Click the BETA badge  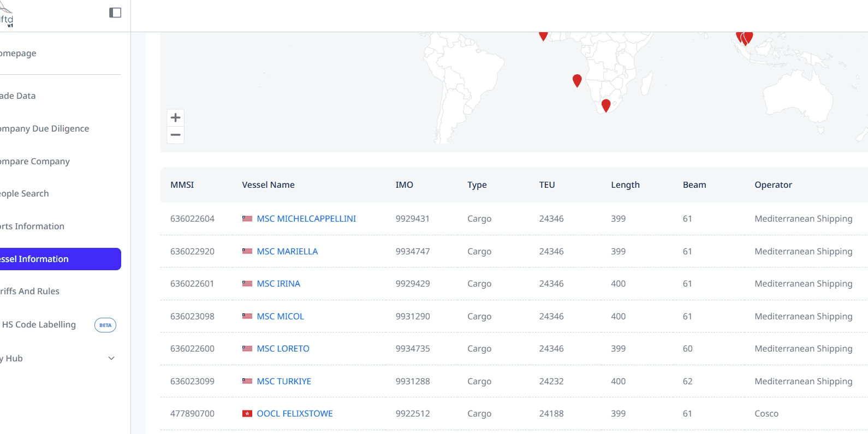click(x=105, y=325)
